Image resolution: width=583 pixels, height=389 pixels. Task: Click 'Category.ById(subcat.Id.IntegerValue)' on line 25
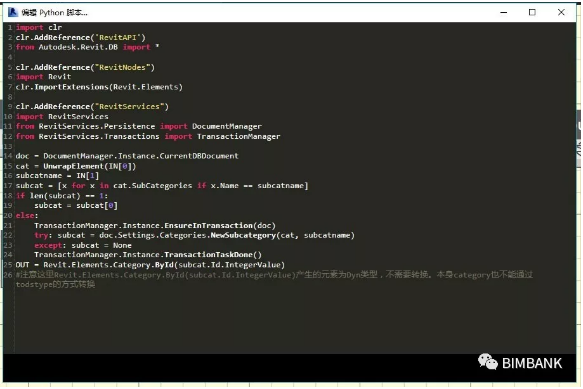(x=199, y=265)
